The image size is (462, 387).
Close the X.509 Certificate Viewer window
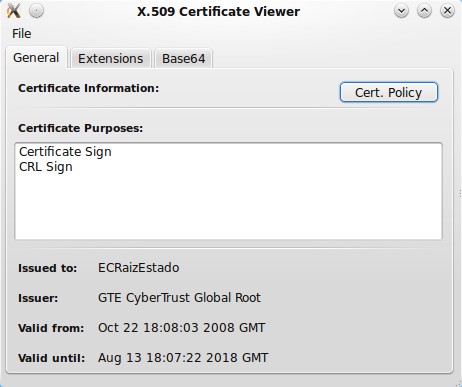pyautogui.click(x=447, y=11)
